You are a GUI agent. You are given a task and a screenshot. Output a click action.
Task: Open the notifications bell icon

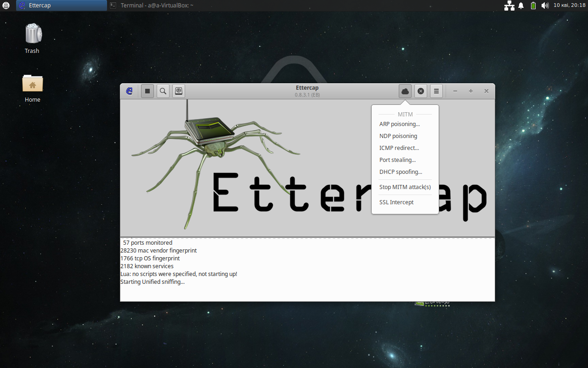pyautogui.click(x=521, y=6)
